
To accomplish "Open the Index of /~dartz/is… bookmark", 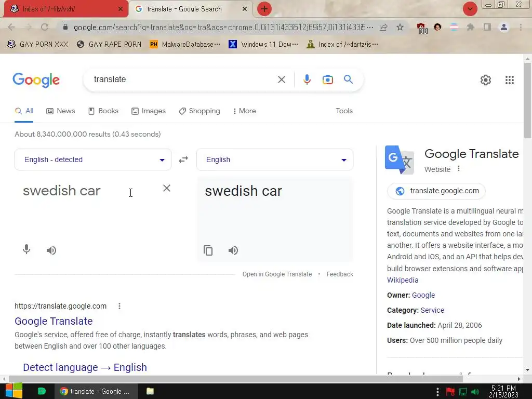I will pyautogui.click(x=342, y=45).
